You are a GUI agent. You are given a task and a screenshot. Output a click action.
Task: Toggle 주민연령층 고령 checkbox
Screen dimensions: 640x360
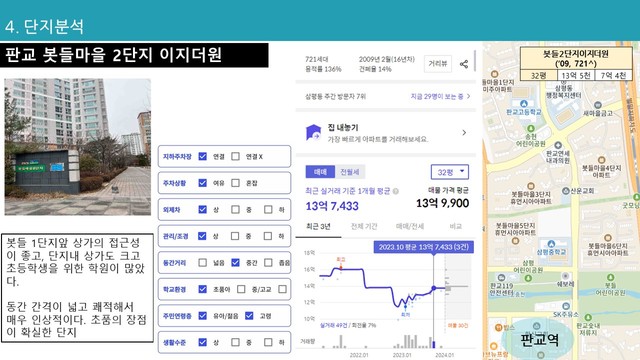(x=249, y=316)
